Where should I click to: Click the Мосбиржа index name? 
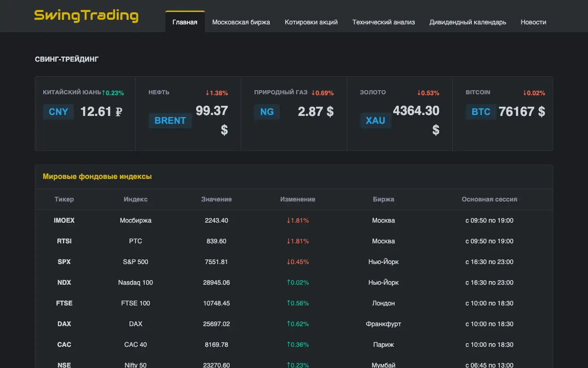click(136, 220)
